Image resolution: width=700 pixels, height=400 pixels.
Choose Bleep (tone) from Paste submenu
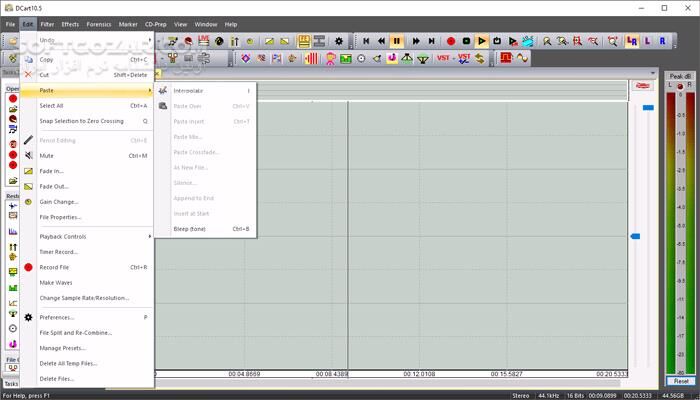[x=190, y=229]
